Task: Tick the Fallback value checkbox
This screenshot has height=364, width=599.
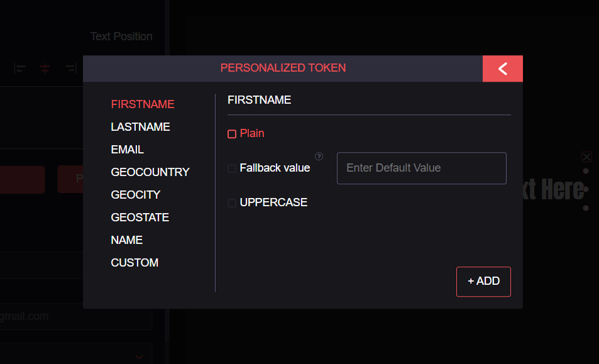Action: (232, 168)
